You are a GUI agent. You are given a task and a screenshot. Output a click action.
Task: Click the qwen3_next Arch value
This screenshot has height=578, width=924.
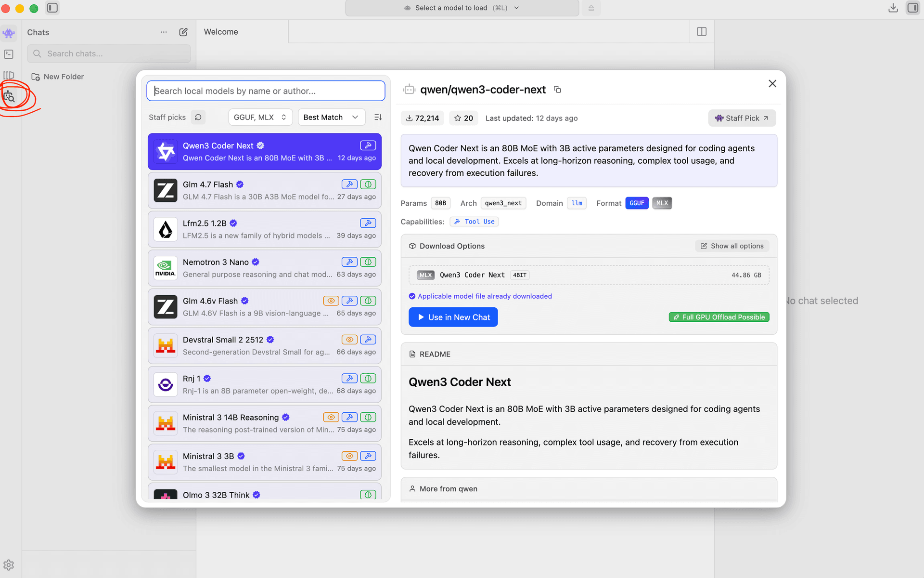tap(503, 203)
